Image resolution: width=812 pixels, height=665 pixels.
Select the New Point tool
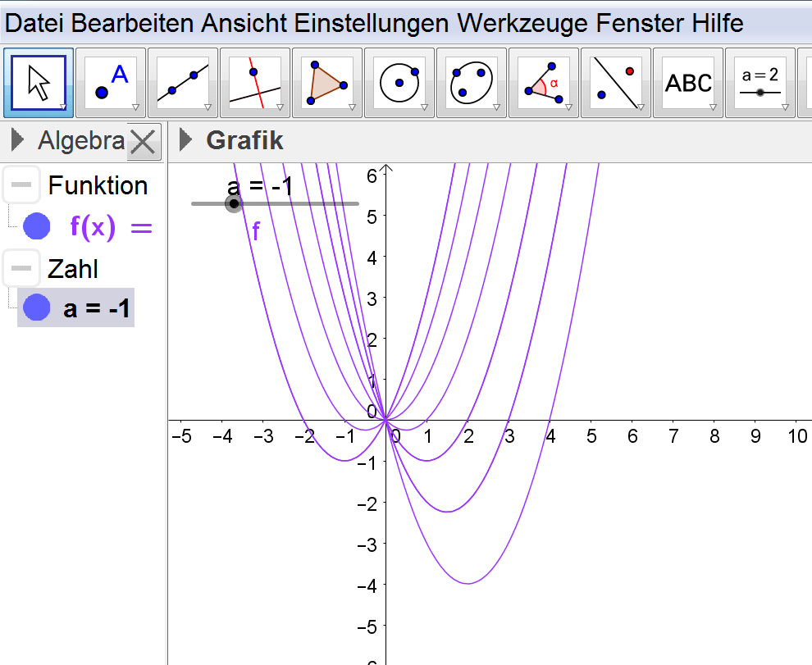(x=111, y=83)
